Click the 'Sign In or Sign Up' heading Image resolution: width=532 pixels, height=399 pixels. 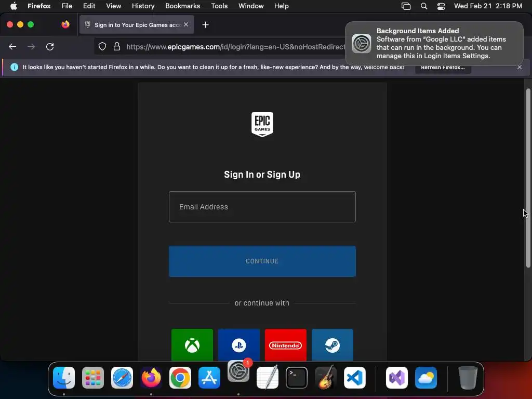click(x=262, y=175)
